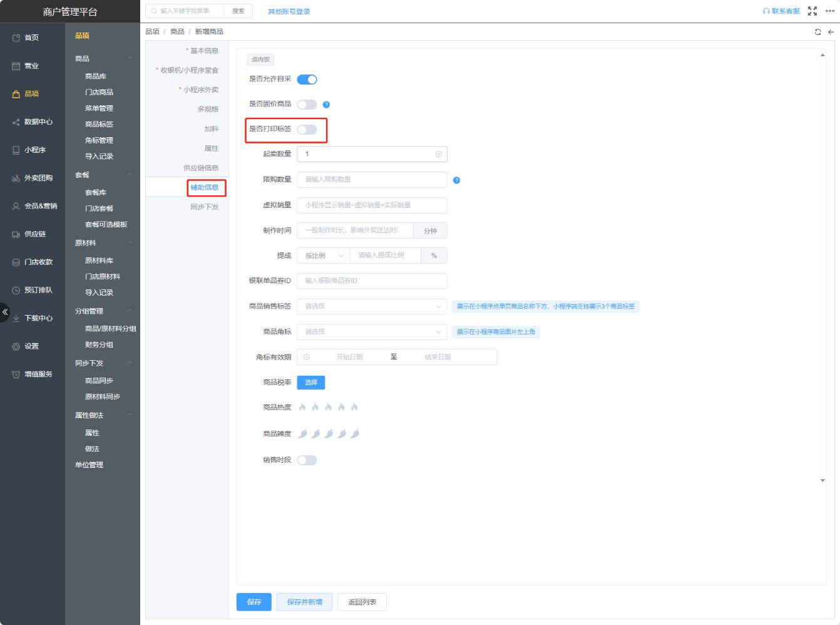The width and height of the screenshot is (840, 625).
Task: Open 供应链 in the main sidebar
Action: [x=29, y=234]
